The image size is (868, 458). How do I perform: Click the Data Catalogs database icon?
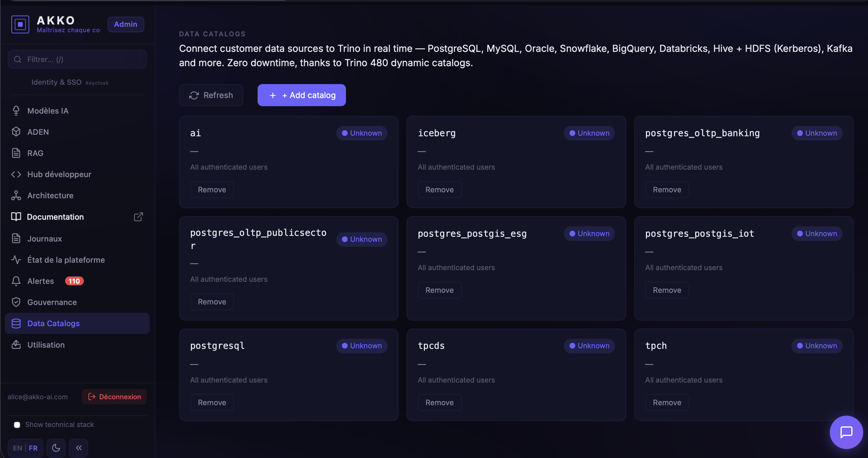click(x=16, y=324)
